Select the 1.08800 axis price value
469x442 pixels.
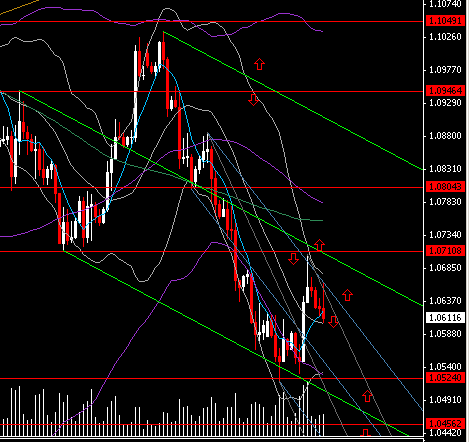(445, 136)
